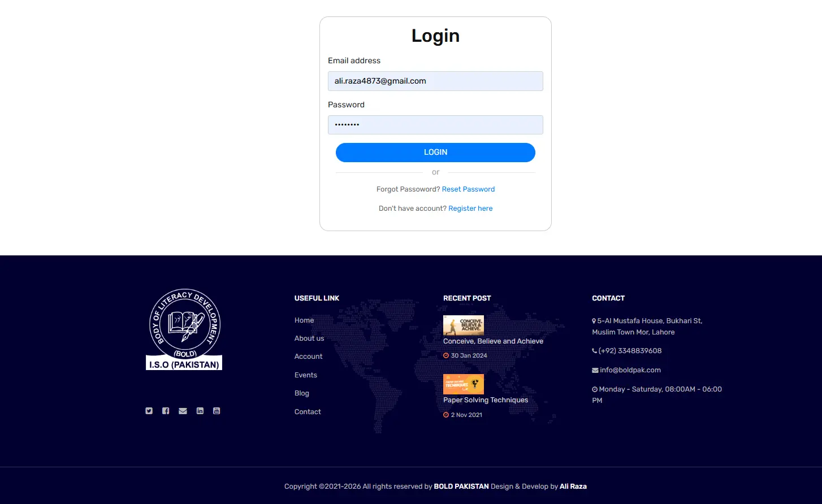Image resolution: width=822 pixels, height=504 pixels.
Task: Open Events footer link
Action: [x=306, y=375]
